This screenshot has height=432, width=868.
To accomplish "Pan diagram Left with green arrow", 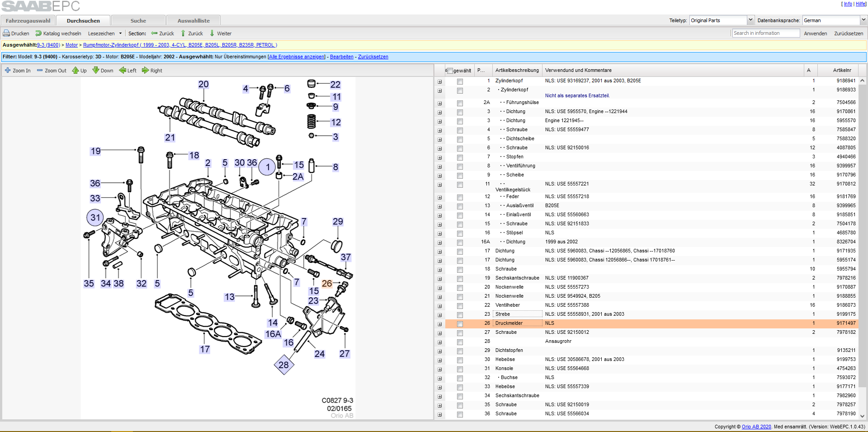I will pos(123,71).
